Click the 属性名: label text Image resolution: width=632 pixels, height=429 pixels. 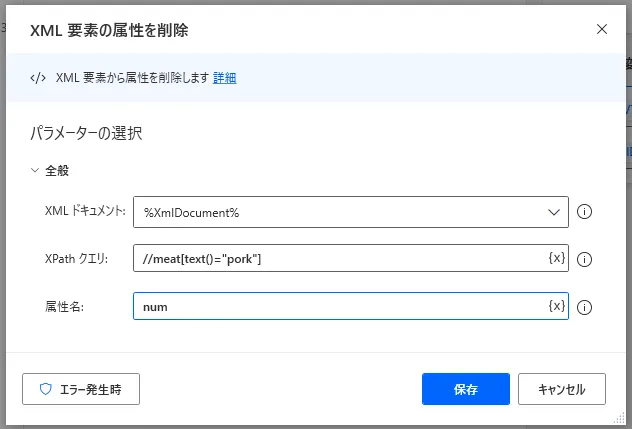pos(64,307)
